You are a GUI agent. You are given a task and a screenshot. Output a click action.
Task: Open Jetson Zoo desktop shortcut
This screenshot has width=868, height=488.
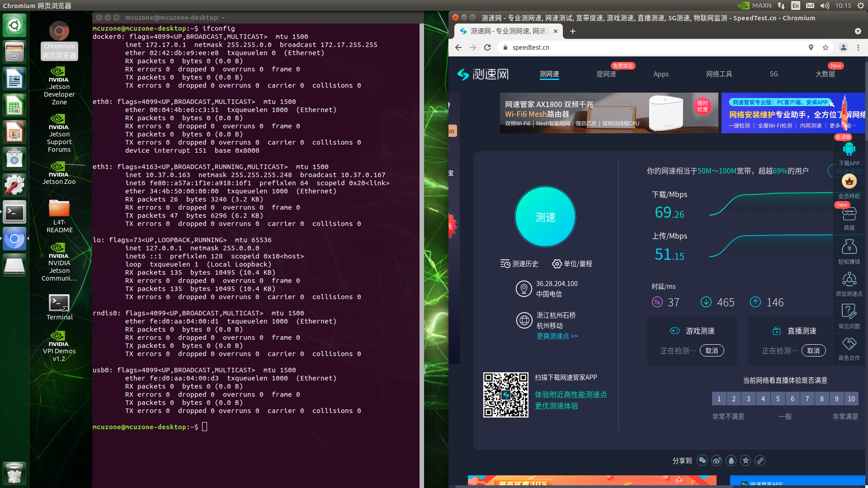click(59, 173)
